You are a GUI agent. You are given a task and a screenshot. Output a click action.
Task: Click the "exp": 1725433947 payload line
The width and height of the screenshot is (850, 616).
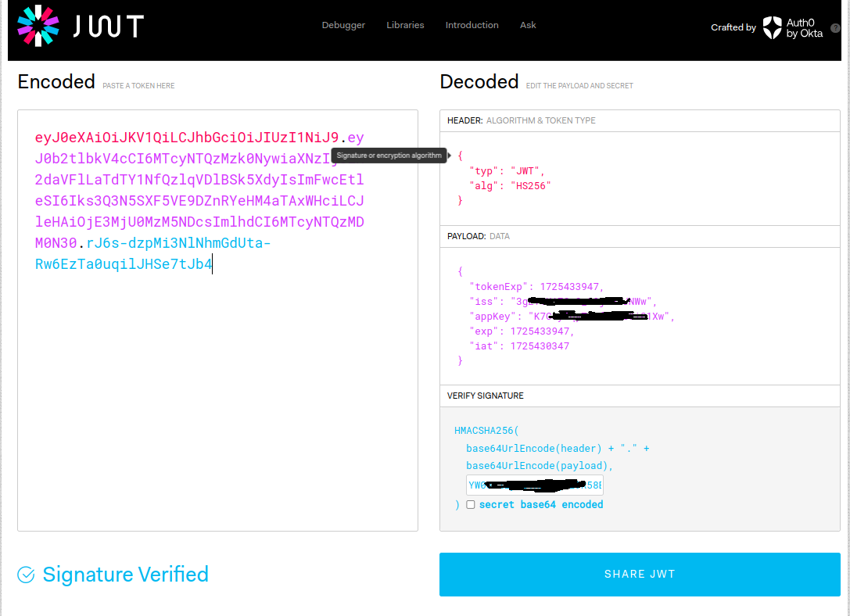tap(522, 331)
